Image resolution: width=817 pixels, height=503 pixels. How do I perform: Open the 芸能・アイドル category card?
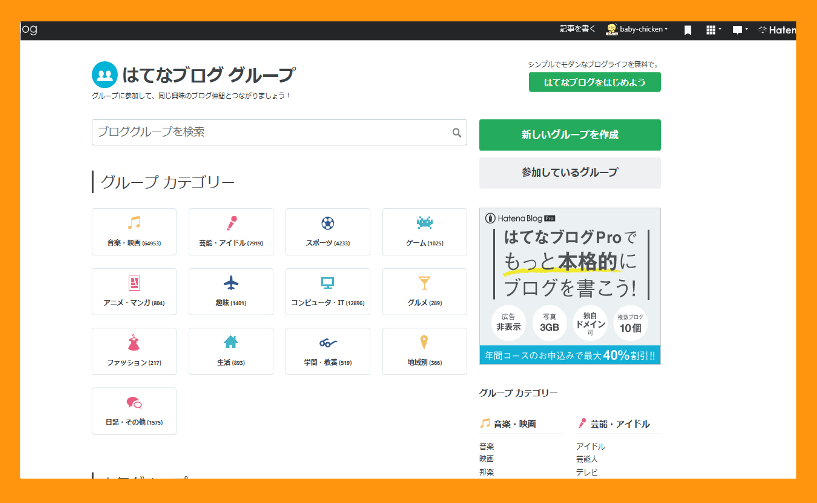pyautogui.click(x=231, y=231)
